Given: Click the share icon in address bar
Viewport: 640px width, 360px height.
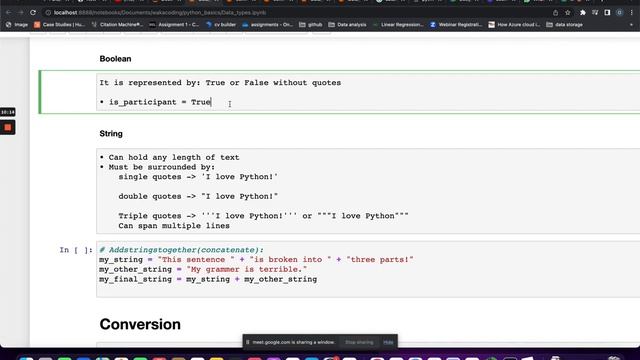Looking at the screenshot, I should click(x=556, y=13).
